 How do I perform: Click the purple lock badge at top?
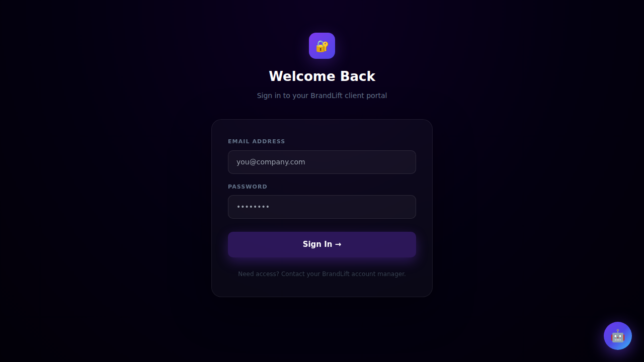click(x=322, y=46)
